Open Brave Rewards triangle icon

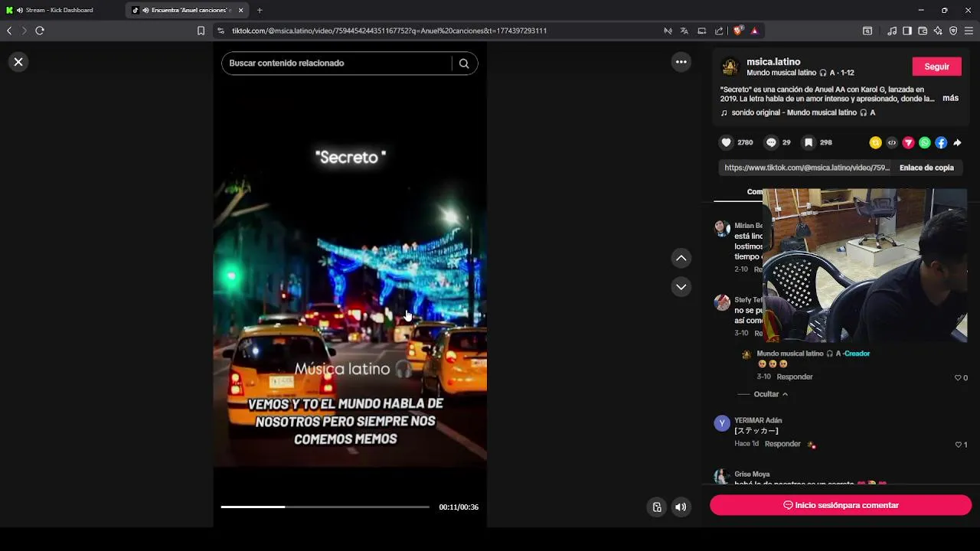coord(754,31)
